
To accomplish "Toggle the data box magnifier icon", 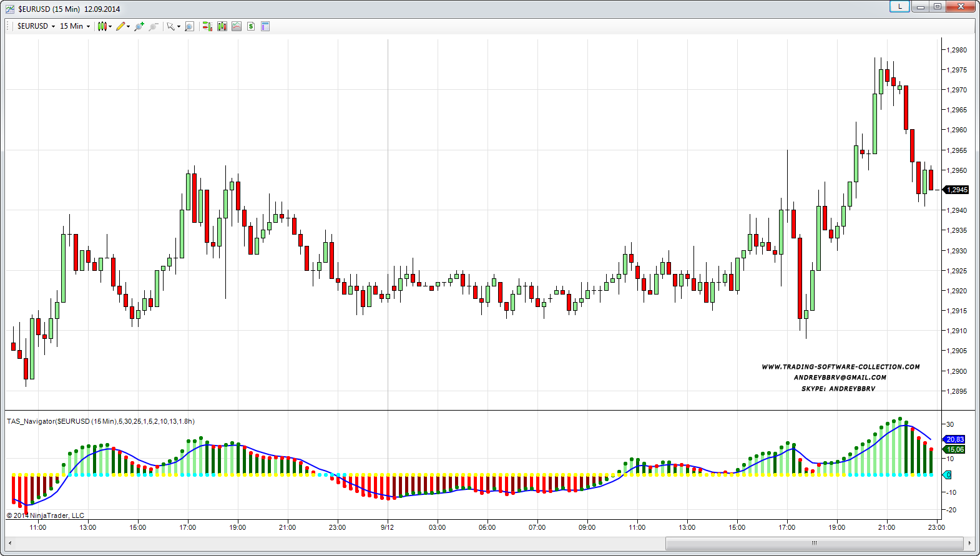I will (x=189, y=26).
